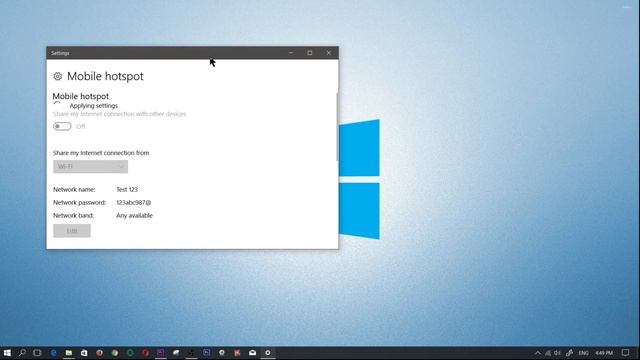This screenshot has width=640, height=360.
Task: Click the volume speaker tray icon
Action: pyautogui.click(x=557, y=353)
